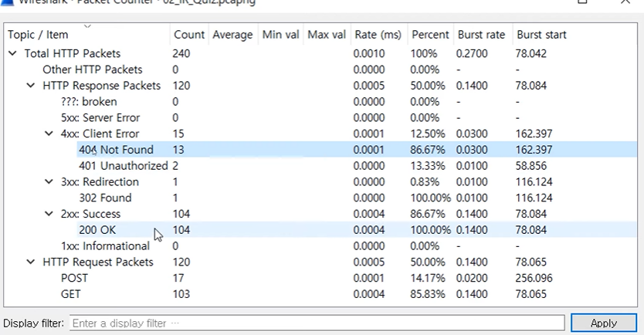Collapse the 3xx: Redirection node

[49, 181]
